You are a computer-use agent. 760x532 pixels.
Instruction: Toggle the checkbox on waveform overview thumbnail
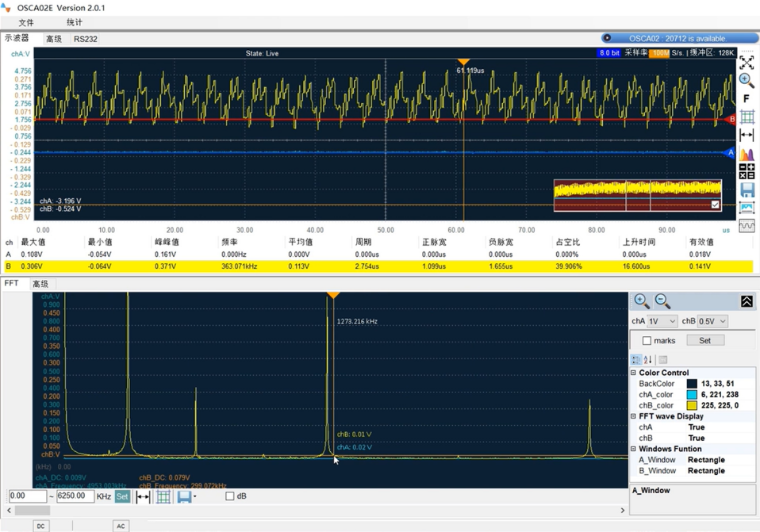pos(716,205)
